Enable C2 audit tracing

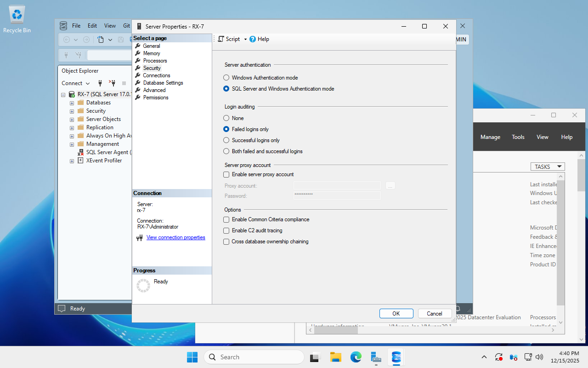(x=226, y=230)
